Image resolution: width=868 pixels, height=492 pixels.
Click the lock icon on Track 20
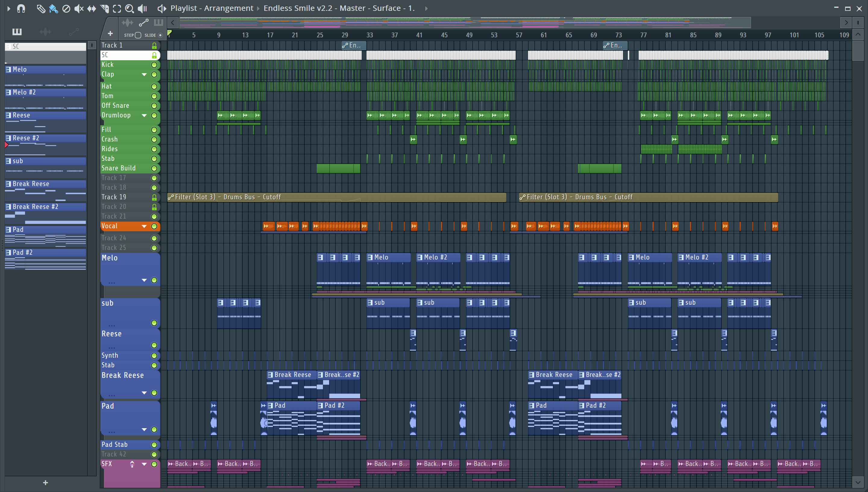(154, 207)
